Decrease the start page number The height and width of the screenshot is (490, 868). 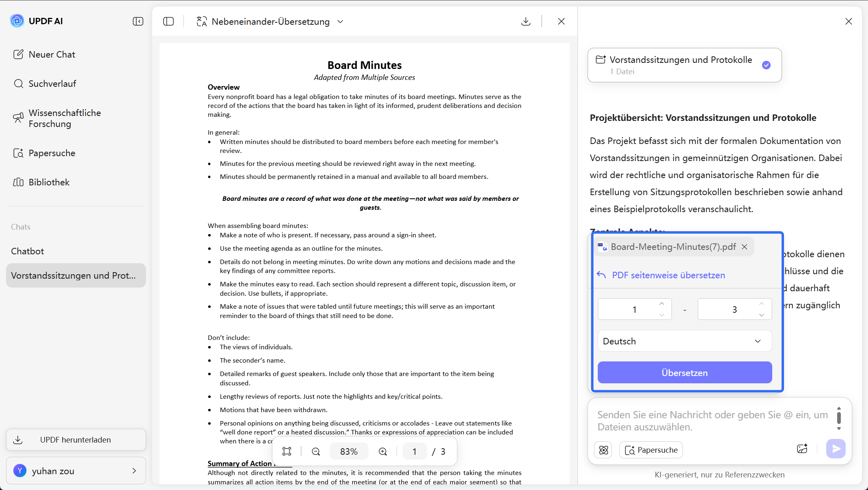[x=662, y=315]
